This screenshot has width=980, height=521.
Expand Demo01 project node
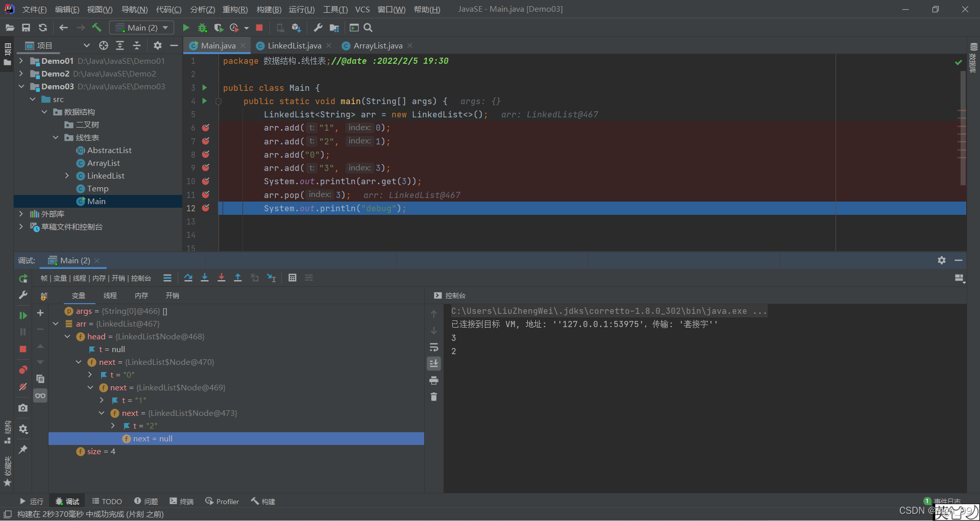pyautogui.click(x=21, y=61)
